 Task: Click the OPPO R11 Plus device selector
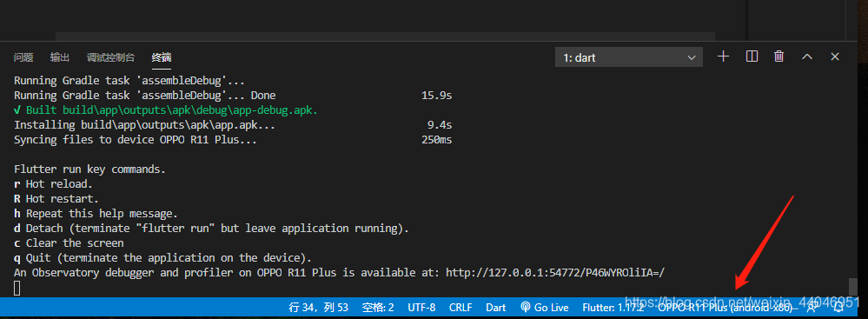tap(726, 307)
